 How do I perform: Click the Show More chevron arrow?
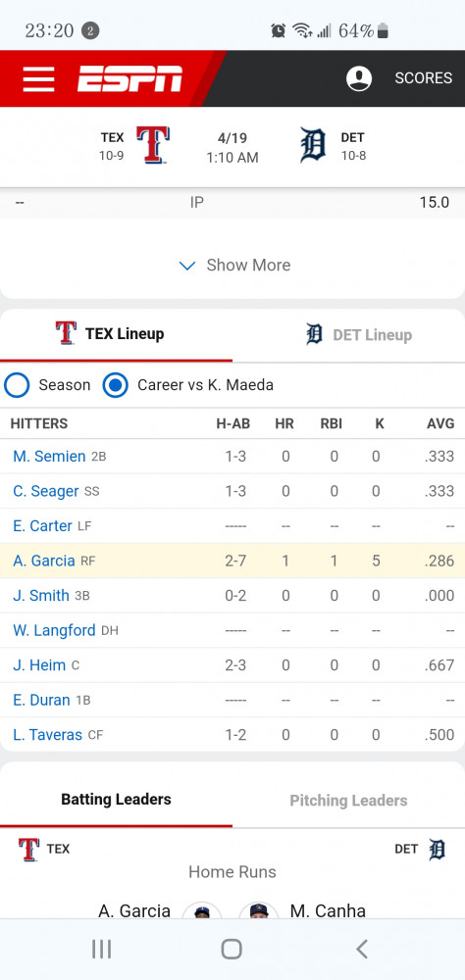tap(187, 266)
